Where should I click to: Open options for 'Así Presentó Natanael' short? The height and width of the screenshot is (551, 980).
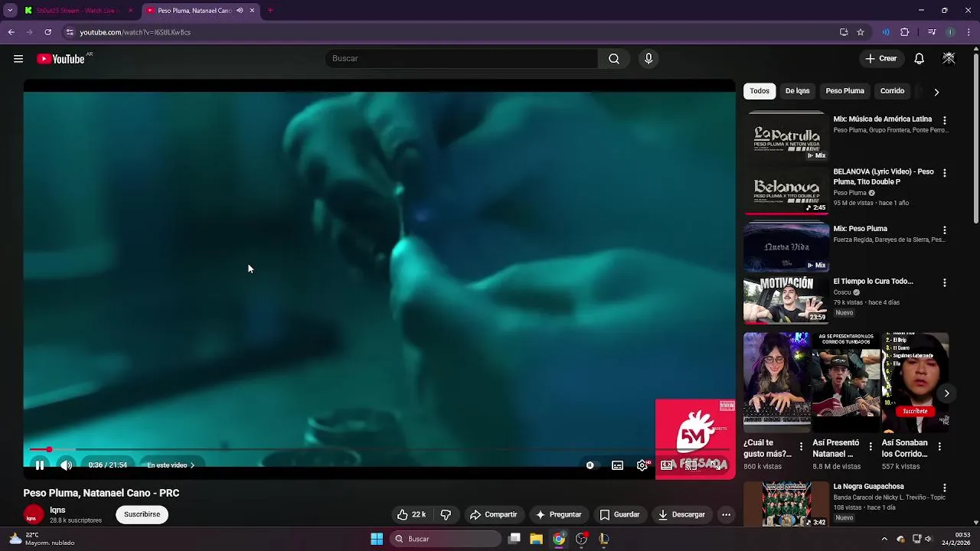tap(870, 447)
